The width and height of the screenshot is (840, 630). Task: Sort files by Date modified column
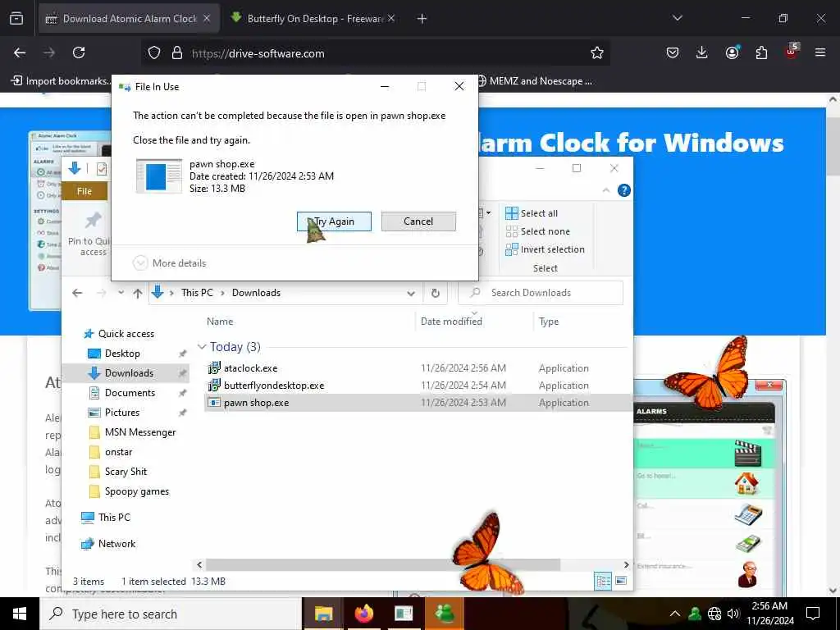(452, 322)
